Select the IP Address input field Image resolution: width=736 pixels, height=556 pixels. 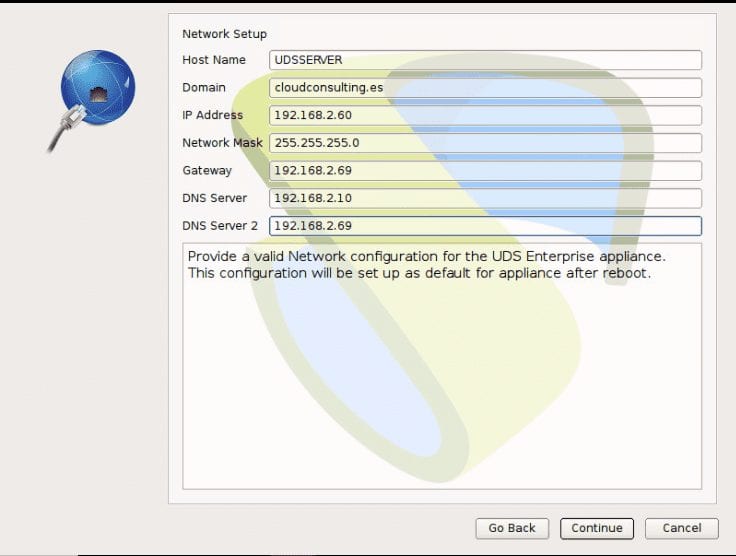pos(485,115)
